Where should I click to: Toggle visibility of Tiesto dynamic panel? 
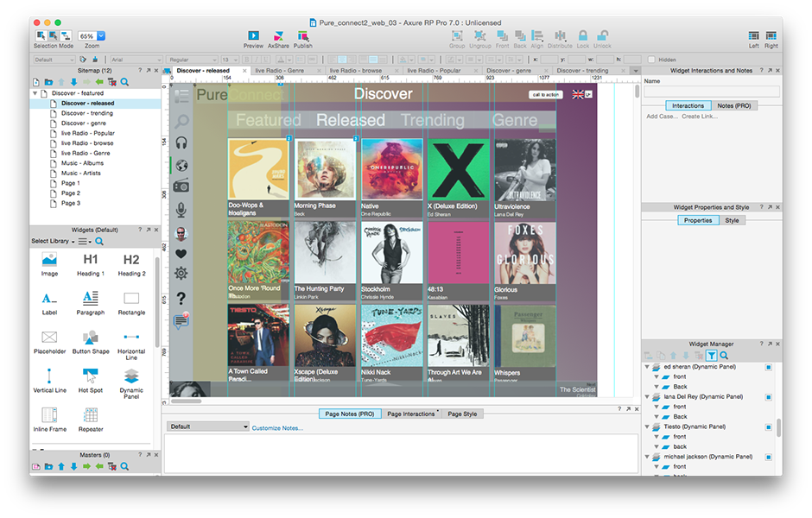[768, 426]
